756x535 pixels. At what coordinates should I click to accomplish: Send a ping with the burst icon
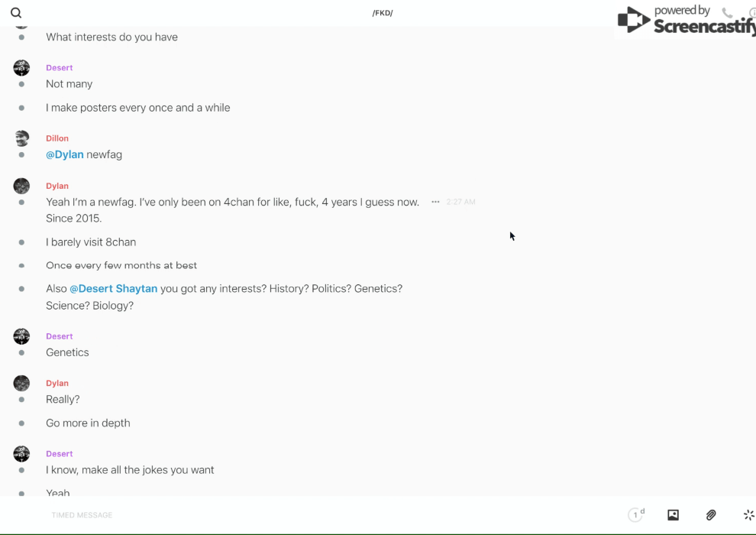(748, 515)
